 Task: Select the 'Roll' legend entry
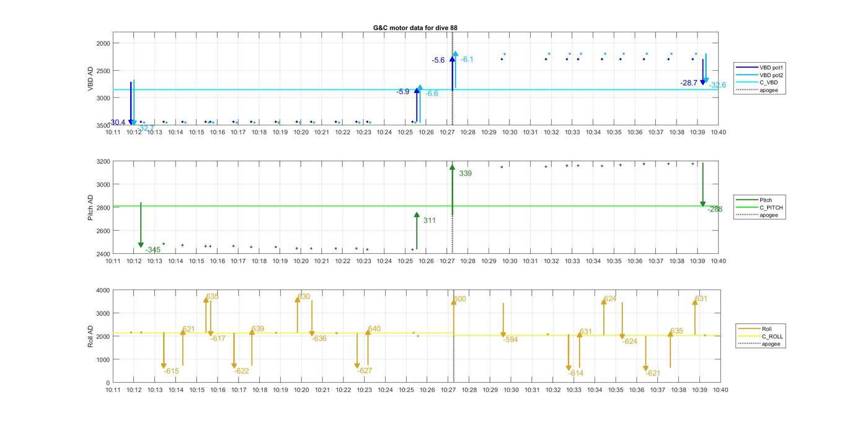[x=755, y=329]
